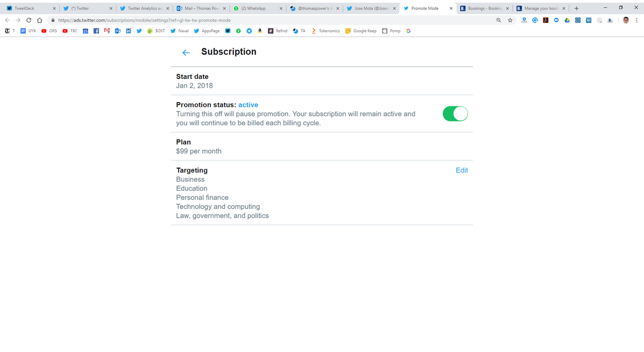Edit the Targeting categories

[462, 170]
